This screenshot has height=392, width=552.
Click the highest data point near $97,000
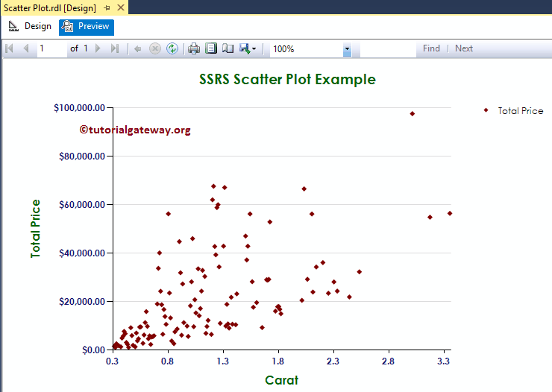tap(413, 113)
